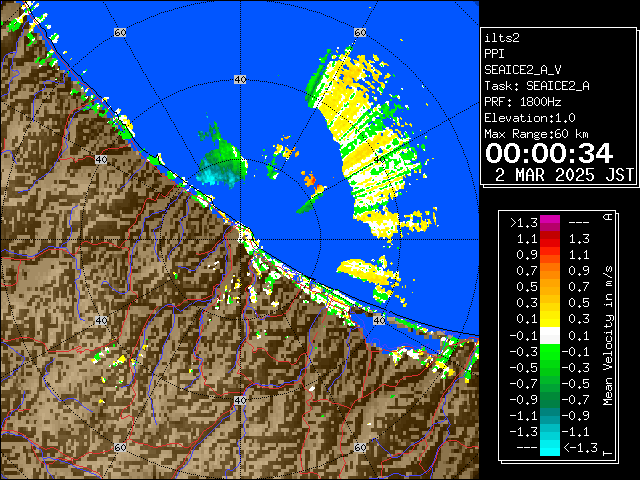
Task: Click the '40' range label directly south of radar center
Action: pyautogui.click(x=240, y=400)
